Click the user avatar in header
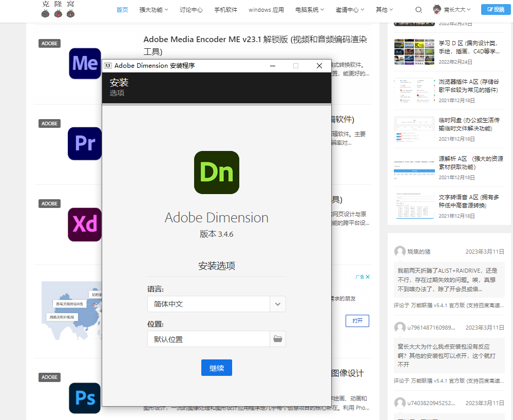 click(x=437, y=9)
